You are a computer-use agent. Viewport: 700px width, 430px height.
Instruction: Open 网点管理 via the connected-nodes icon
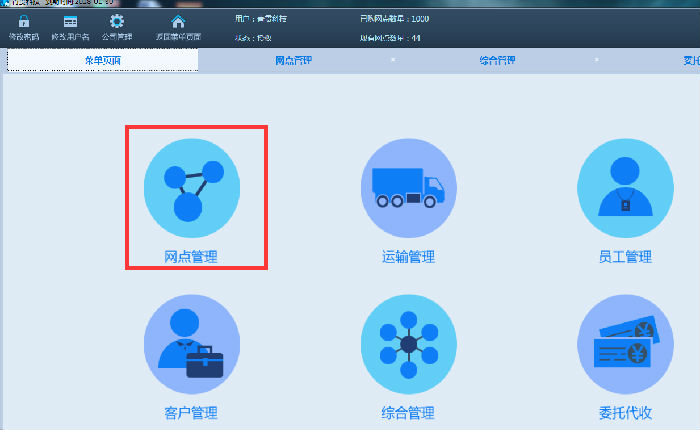[x=192, y=187]
